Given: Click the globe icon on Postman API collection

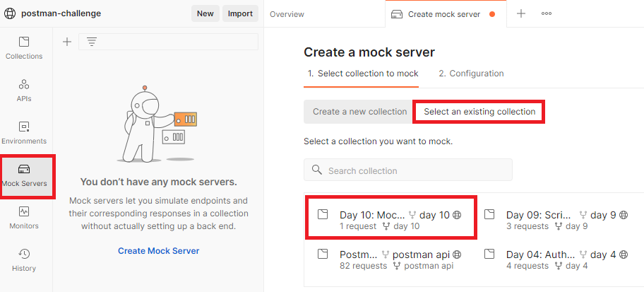Looking at the screenshot, I should (457, 255).
